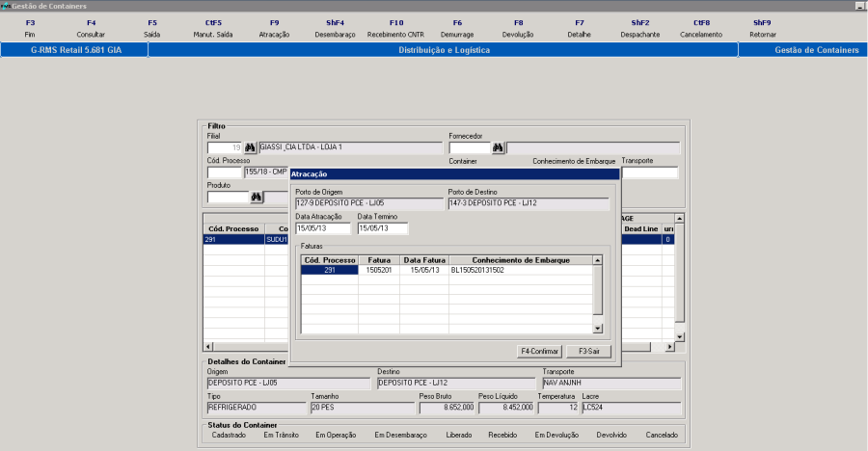The width and height of the screenshot is (868, 451).
Task: Click Conhecimento de Embarque column header
Action: (x=521, y=260)
